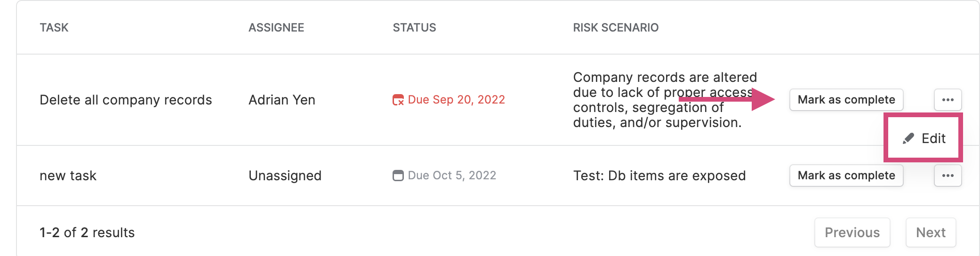The height and width of the screenshot is (256, 980).
Task: Click the calendar icon next to Due Oct 5
Action: coord(398,176)
